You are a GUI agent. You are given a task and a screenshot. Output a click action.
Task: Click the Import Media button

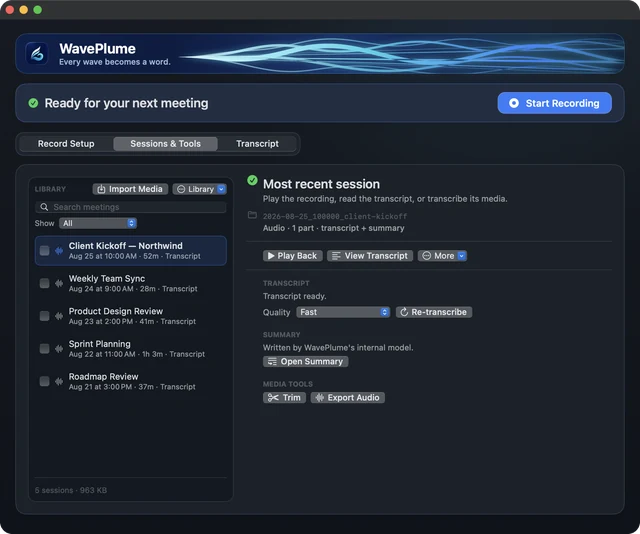[130, 189]
